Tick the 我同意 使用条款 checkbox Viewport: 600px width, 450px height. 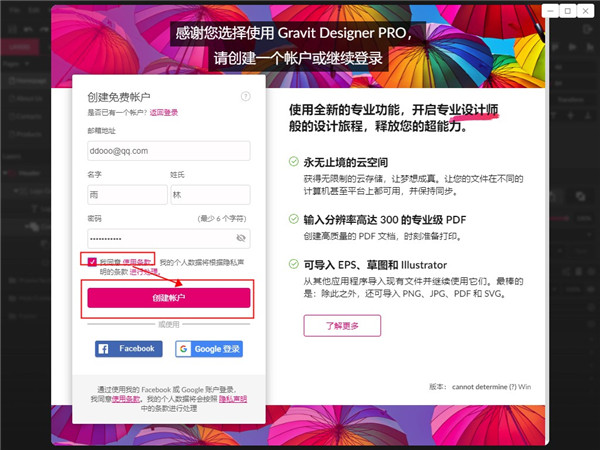pos(92,262)
